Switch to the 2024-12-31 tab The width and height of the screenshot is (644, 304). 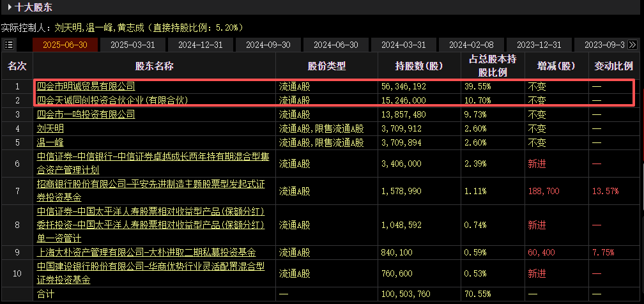[201, 45]
